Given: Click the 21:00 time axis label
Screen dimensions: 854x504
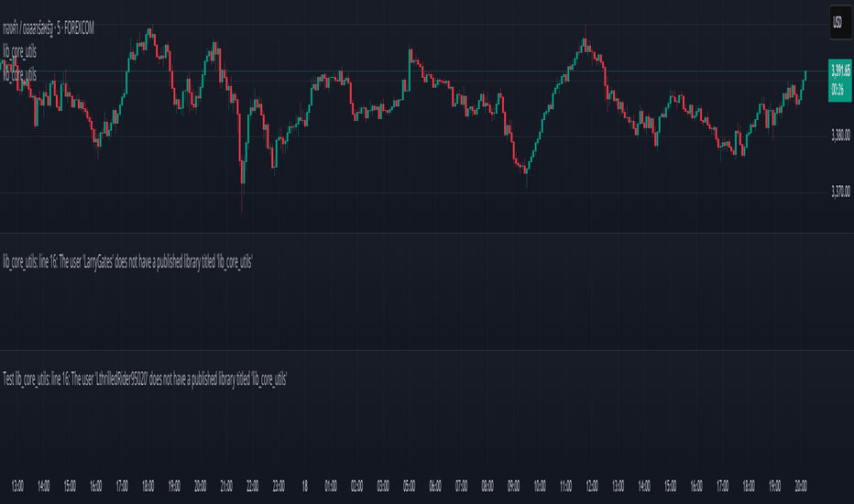Looking at the screenshot, I should pos(226,486).
